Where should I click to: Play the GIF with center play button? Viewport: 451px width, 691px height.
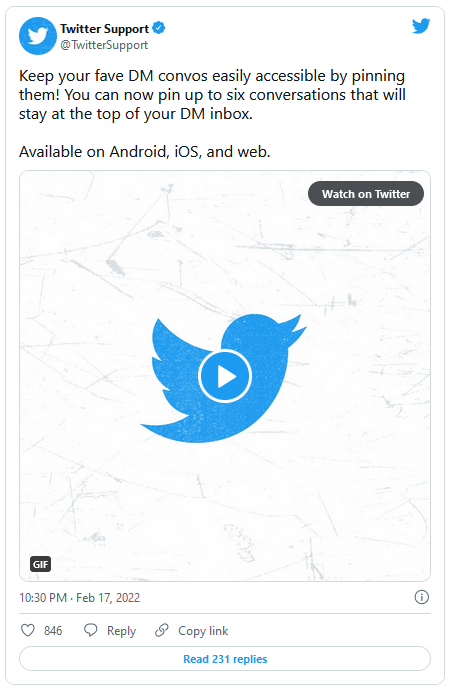coord(225,376)
